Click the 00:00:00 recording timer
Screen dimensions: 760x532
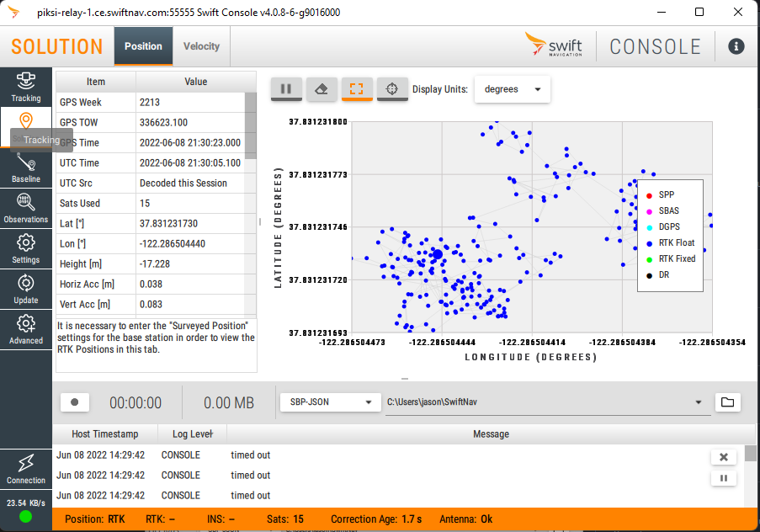tap(136, 403)
